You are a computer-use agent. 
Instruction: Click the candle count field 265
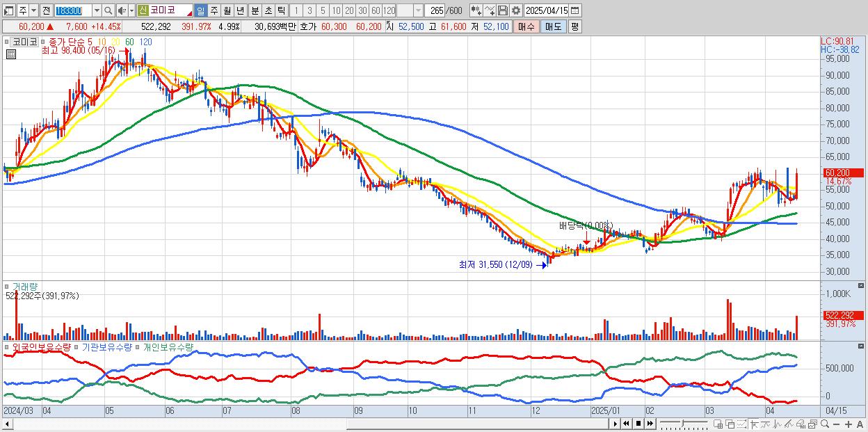pyautogui.click(x=435, y=10)
